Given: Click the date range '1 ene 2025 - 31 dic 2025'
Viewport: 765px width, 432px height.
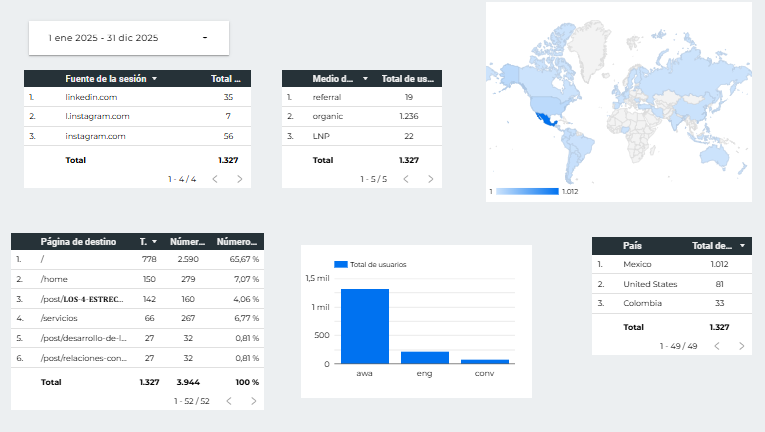Looking at the screenshot, I should [x=103, y=38].
